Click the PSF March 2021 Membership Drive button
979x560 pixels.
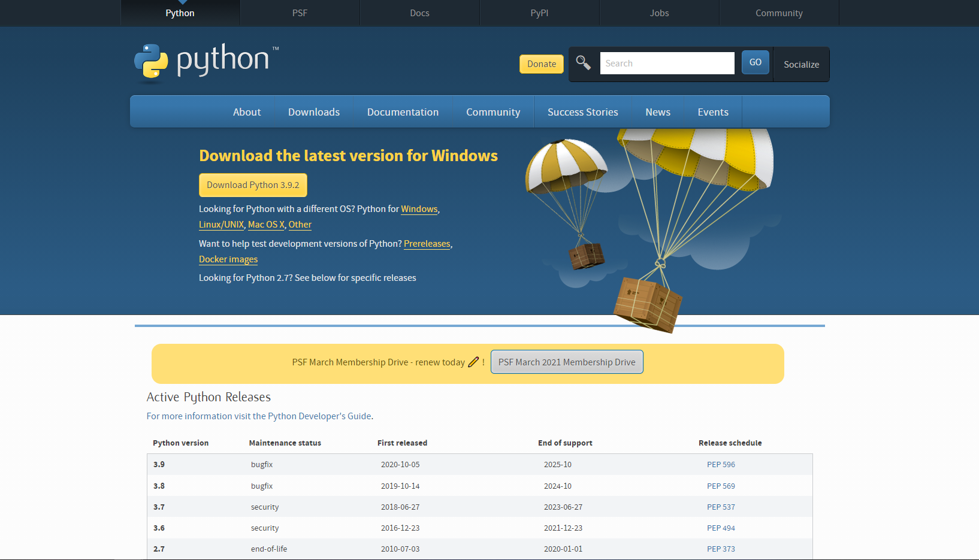[567, 362]
